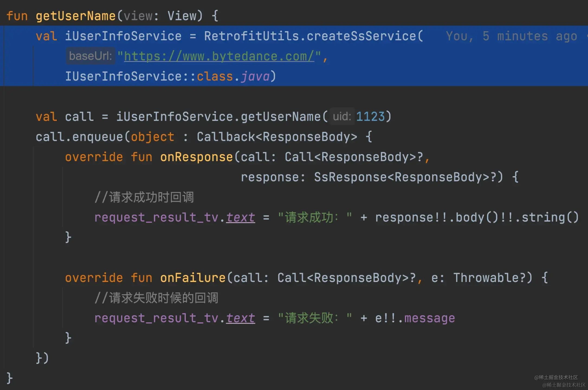Image resolution: width=588 pixels, height=390 pixels.
Task: Click the 'You, 5 minutes ago' blame annotation
Action: point(511,36)
